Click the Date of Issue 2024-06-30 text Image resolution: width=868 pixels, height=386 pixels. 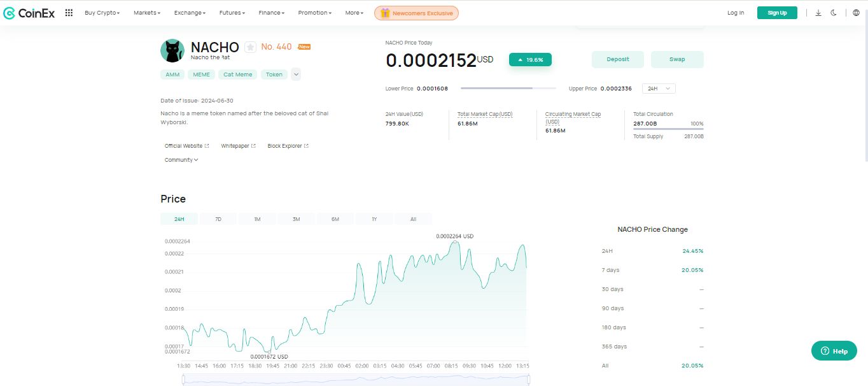click(197, 101)
